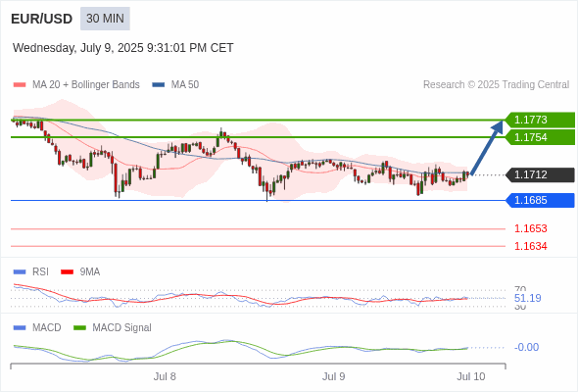Screen dimensions: 578x392
Task: Open the Research Trading Central copyright link
Action: pos(496,85)
